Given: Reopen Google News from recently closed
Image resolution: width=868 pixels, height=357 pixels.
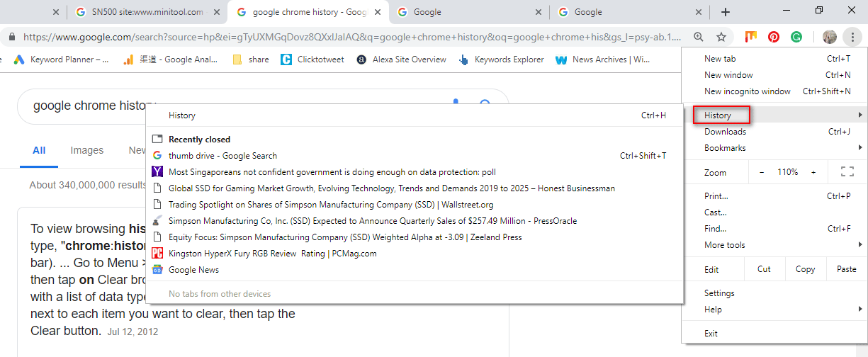Looking at the screenshot, I should pyautogui.click(x=415, y=270).
